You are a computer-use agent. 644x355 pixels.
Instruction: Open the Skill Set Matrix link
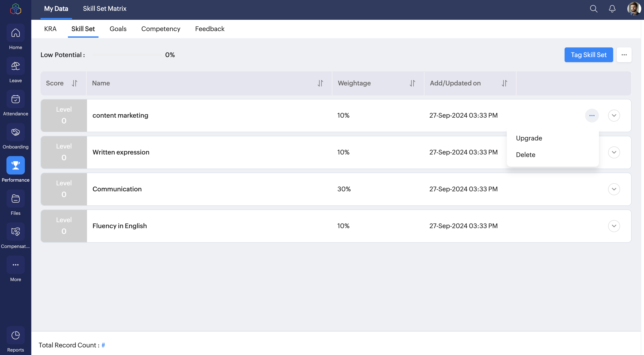coord(104,9)
